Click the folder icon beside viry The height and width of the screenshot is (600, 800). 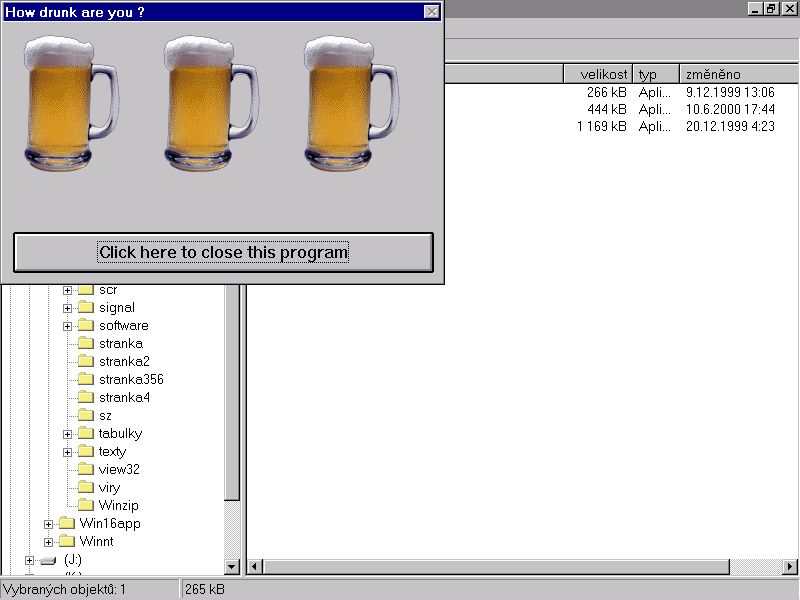click(x=85, y=488)
